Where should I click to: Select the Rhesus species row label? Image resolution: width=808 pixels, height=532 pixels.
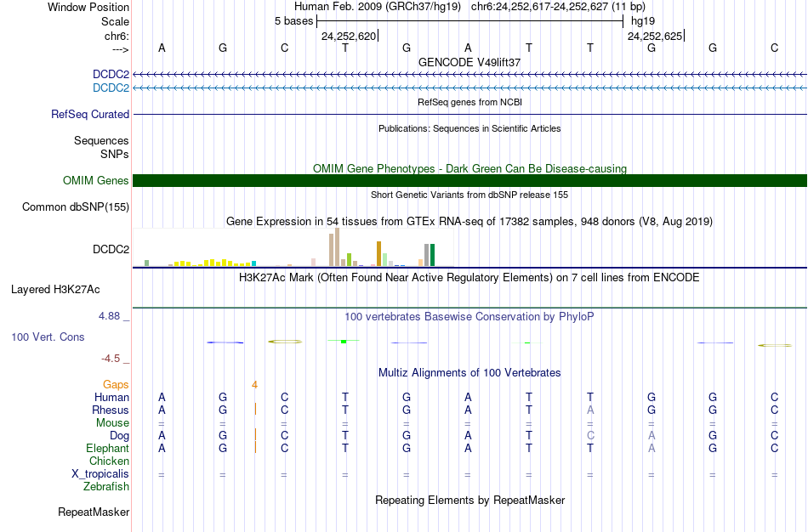[x=111, y=410]
